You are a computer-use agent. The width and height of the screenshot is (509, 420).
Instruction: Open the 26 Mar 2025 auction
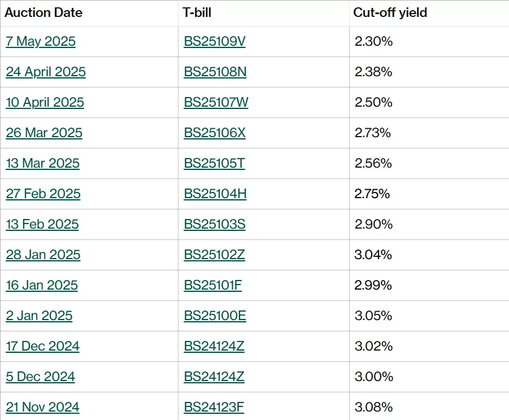[x=44, y=133]
